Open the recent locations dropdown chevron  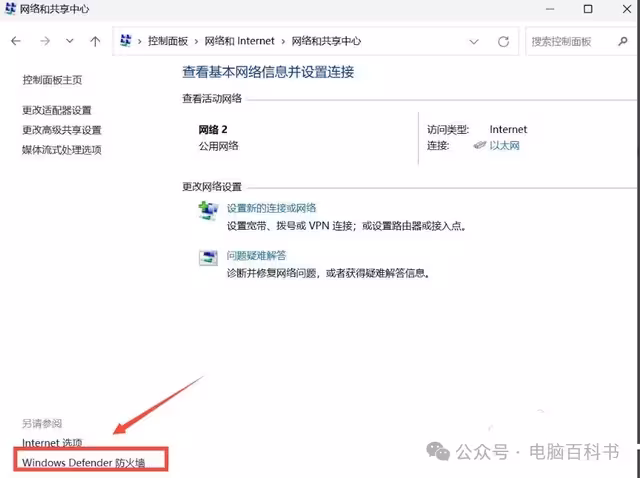69,42
